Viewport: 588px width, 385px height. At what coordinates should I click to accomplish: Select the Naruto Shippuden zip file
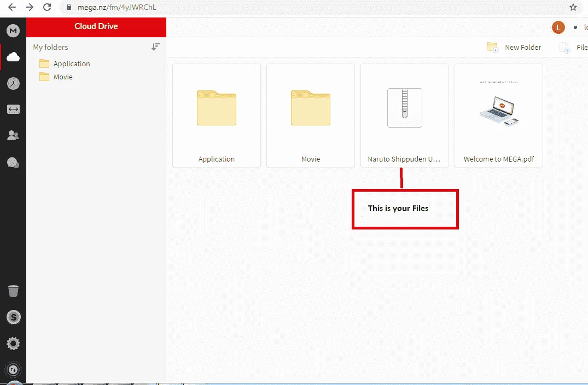pos(405,116)
